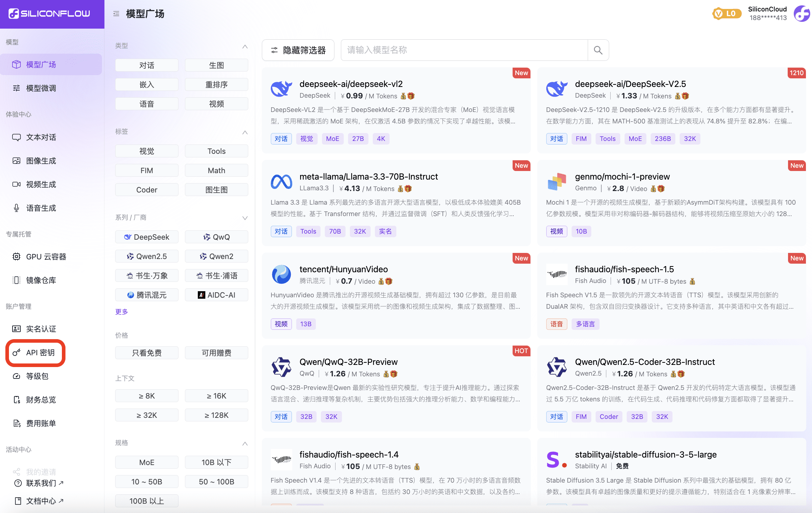Image resolution: width=812 pixels, height=513 pixels.
Task: Expand 系列／厂商 section with 更多
Action: 121,312
